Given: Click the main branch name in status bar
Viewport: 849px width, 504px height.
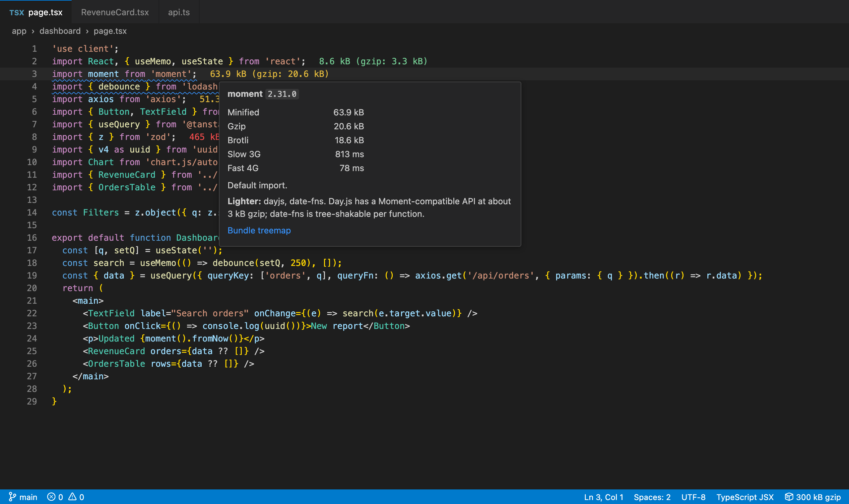Looking at the screenshot, I should pos(28,497).
